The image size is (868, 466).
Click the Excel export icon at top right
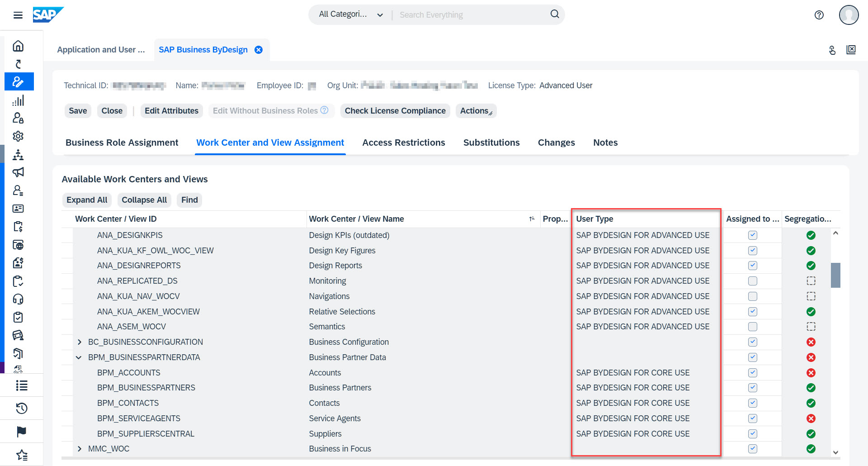851,50
